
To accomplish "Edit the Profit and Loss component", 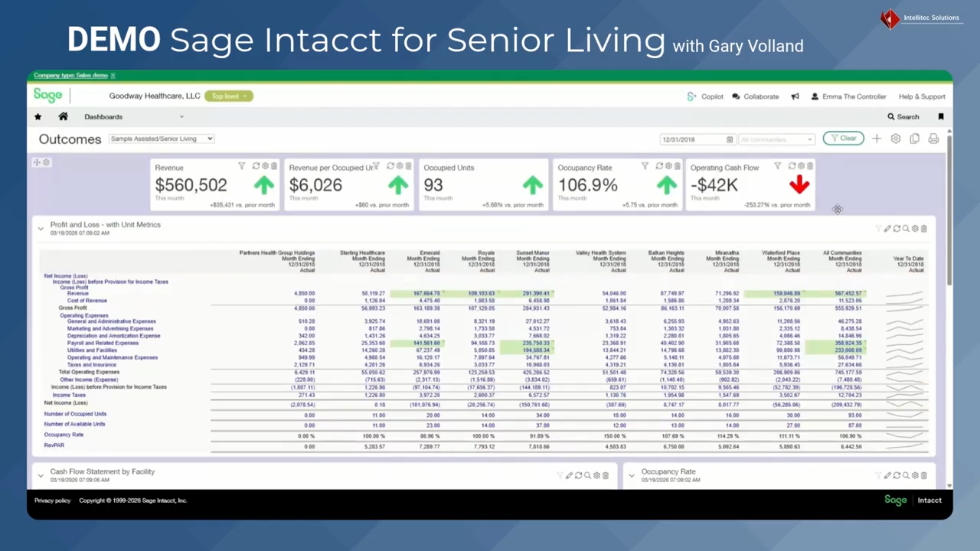I will coord(887,227).
